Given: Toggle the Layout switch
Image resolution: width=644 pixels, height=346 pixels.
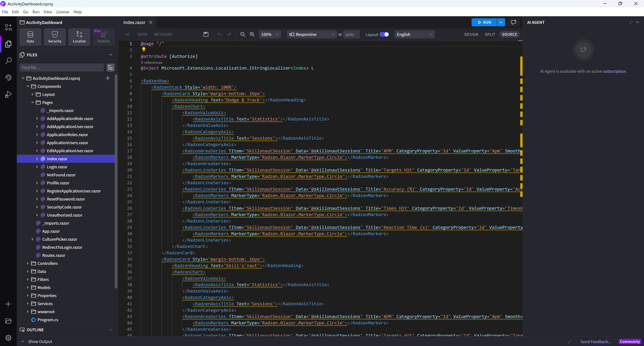Looking at the screenshot, I should (384, 34).
